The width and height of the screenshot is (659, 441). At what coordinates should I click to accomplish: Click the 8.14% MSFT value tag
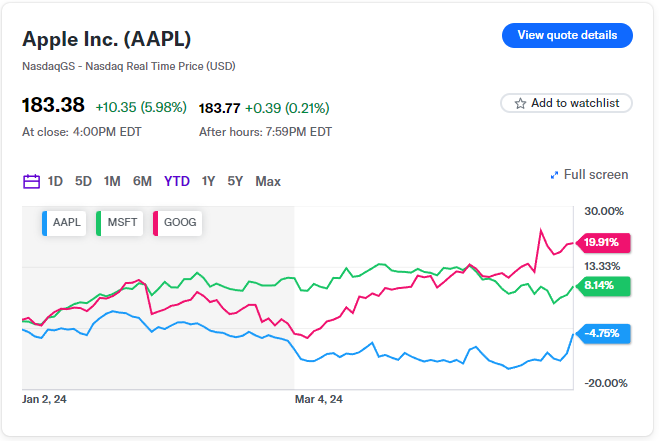tap(603, 286)
